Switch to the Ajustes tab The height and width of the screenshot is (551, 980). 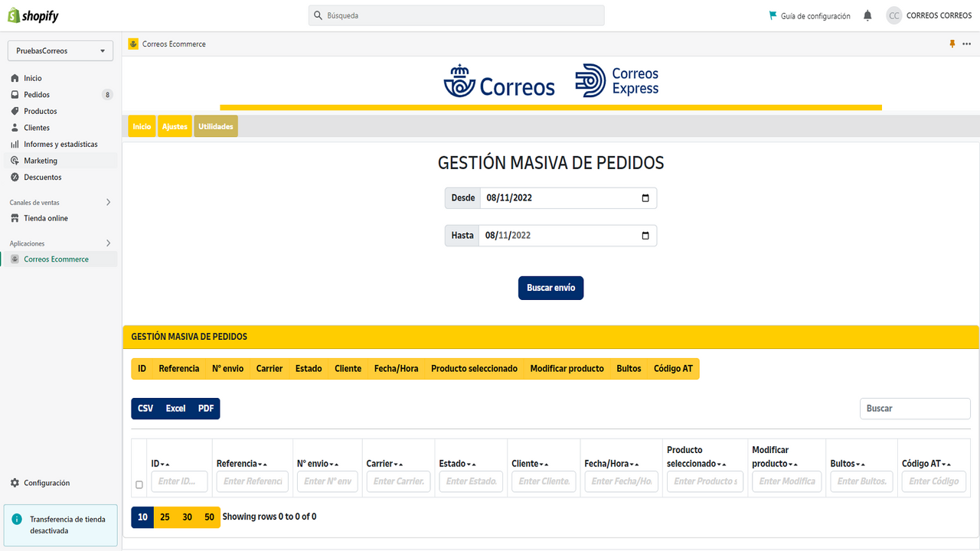(175, 126)
